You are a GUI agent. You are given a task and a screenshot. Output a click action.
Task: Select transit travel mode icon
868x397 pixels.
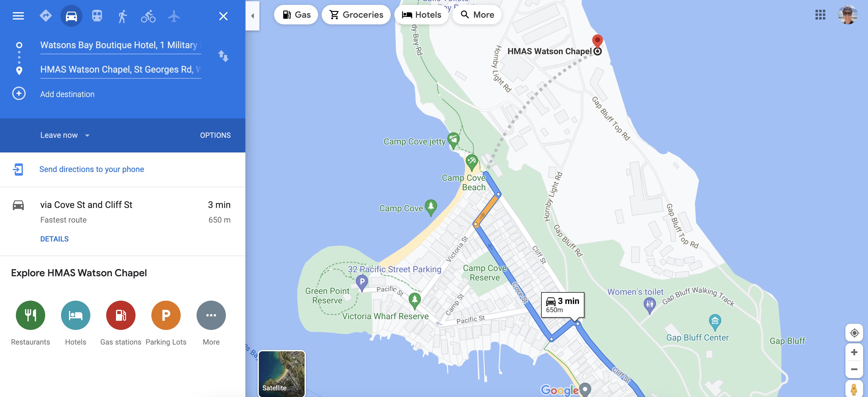pos(97,16)
